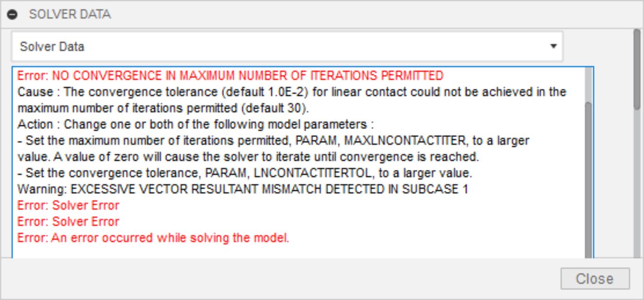This screenshot has height=300, width=644.
Task: Click the first red Solver Error line
Action: (68, 205)
